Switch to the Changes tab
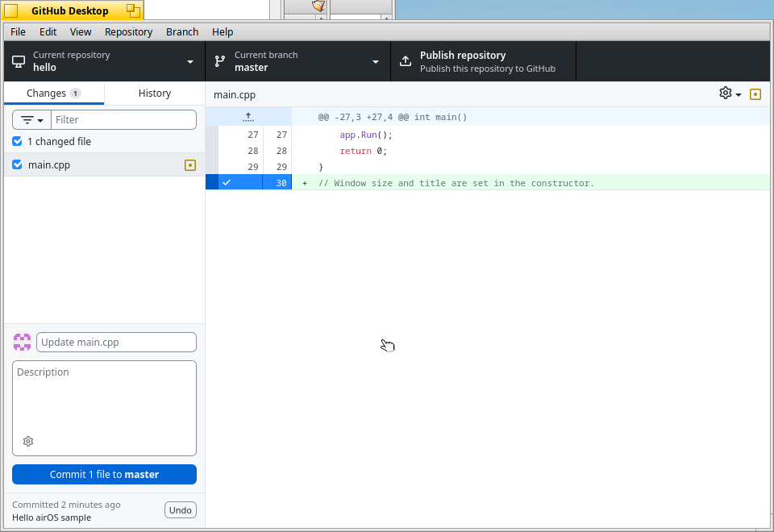 point(54,94)
